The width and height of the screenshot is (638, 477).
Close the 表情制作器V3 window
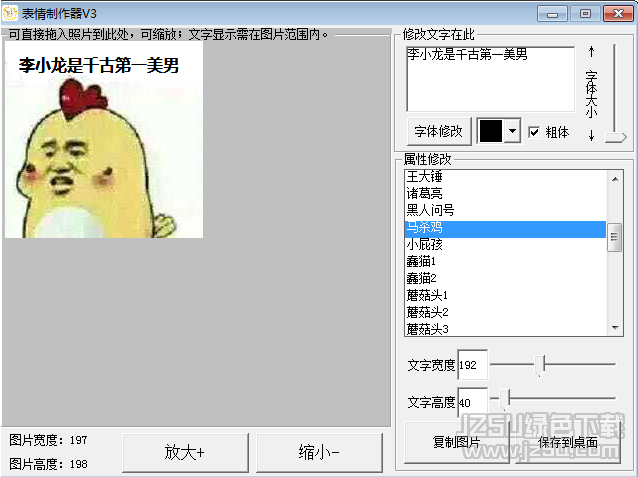[x=618, y=14]
